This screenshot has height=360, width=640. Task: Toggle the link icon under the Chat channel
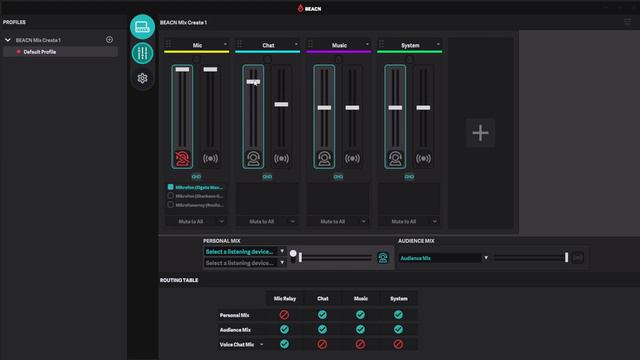tap(267, 177)
